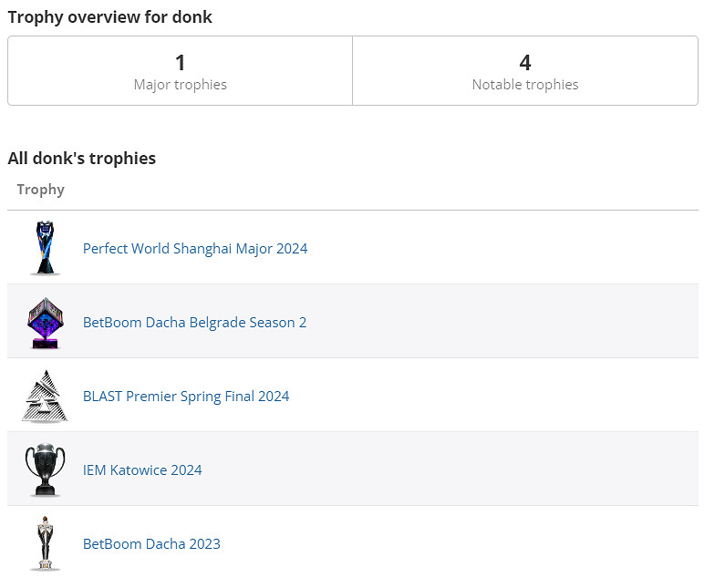This screenshot has height=588, width=704.
Task: Click the 'Major trophies' label text
Action: [180, 84]
